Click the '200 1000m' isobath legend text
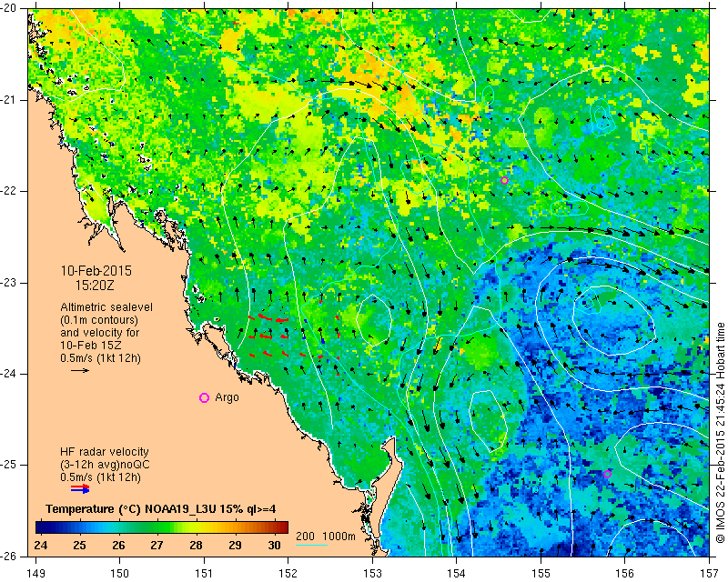 tap(326, 537)
